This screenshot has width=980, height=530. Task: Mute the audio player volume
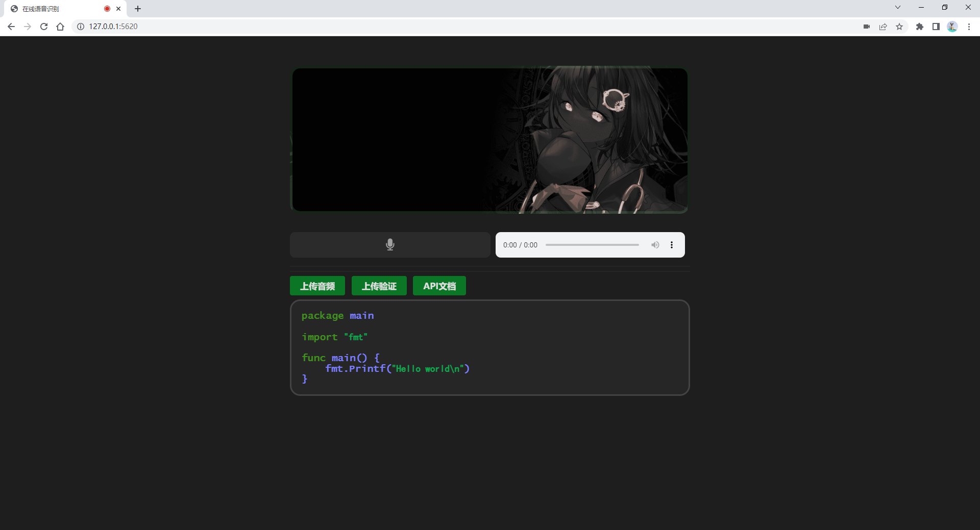[x=655, y=245]
